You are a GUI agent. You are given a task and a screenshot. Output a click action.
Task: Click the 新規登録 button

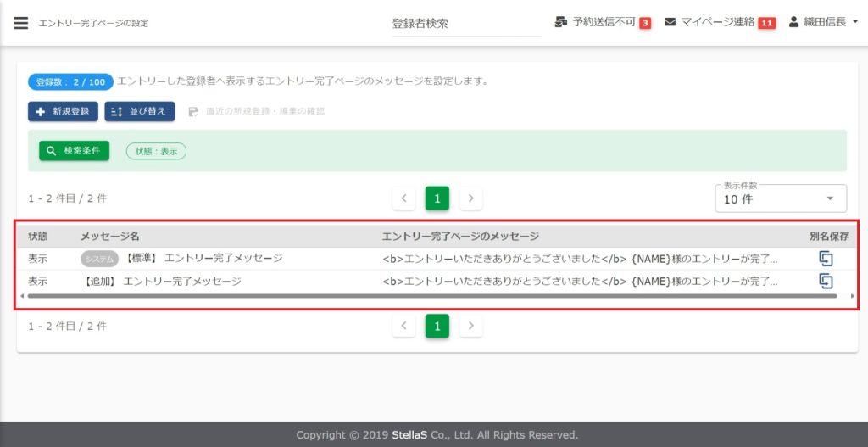(x=63, y=111)
